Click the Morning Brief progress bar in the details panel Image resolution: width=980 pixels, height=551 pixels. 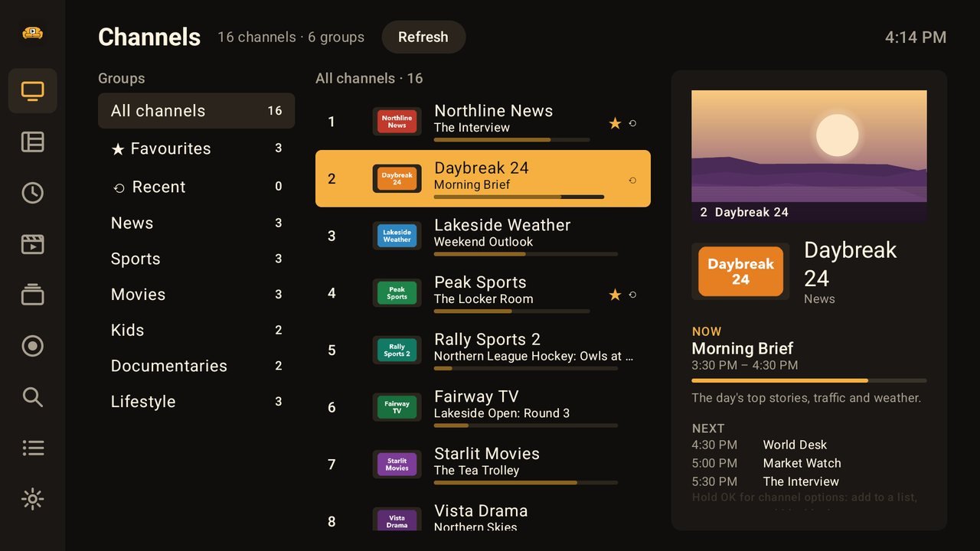tap(809, 380)
